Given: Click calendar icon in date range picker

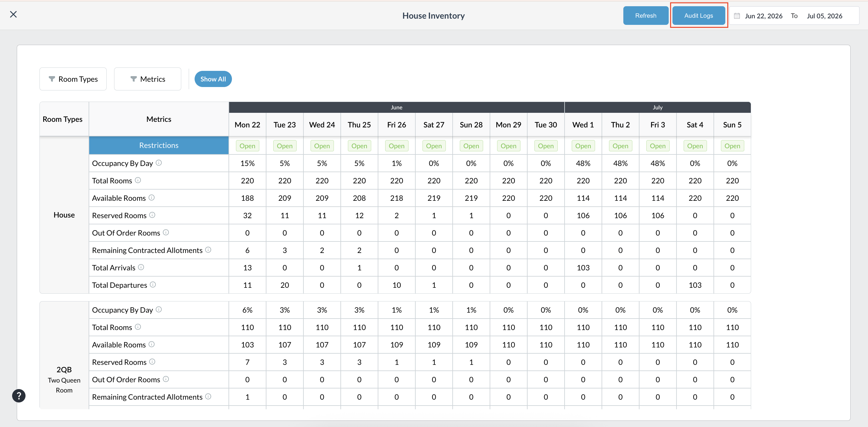Looking at the screenshot, I should (x=737, y=16).
